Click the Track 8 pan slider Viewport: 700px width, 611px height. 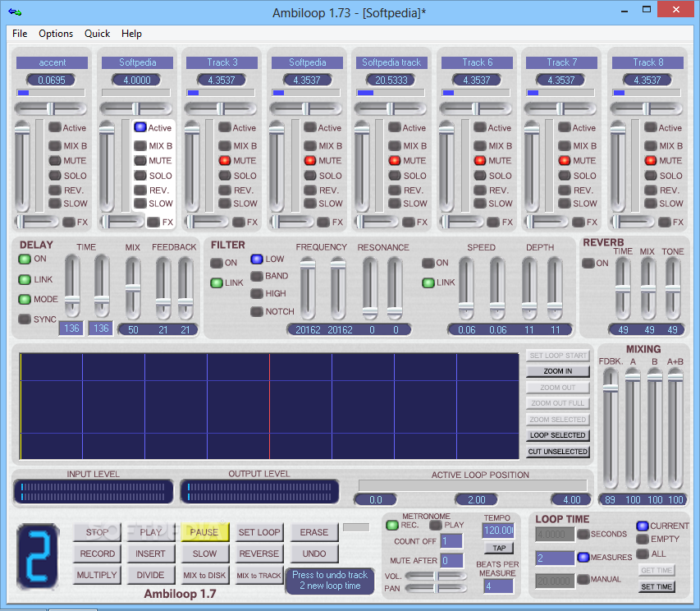coord(646,108)
